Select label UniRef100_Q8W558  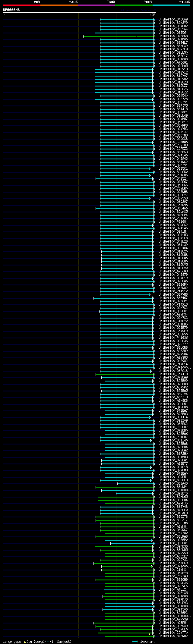pos(173,199)
